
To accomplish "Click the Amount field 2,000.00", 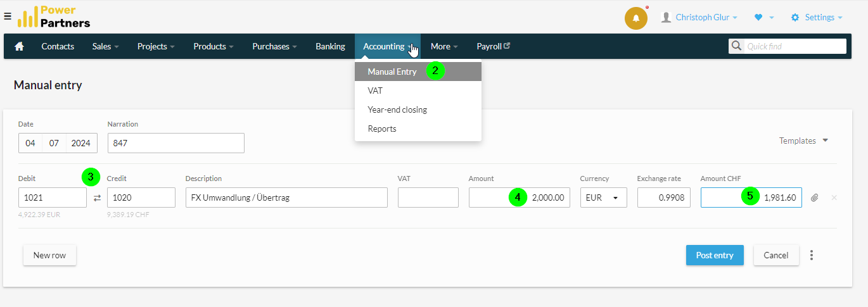I will pos(520,197).
